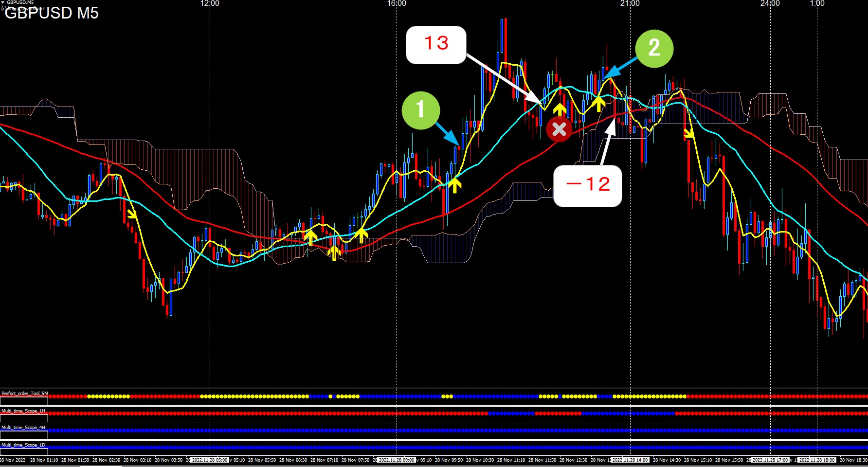Image resolution: width=868 pixels, height=467 pixels.
Task: Click the 28 Nov 07:50 axis label
Action: tap(355, 460)
